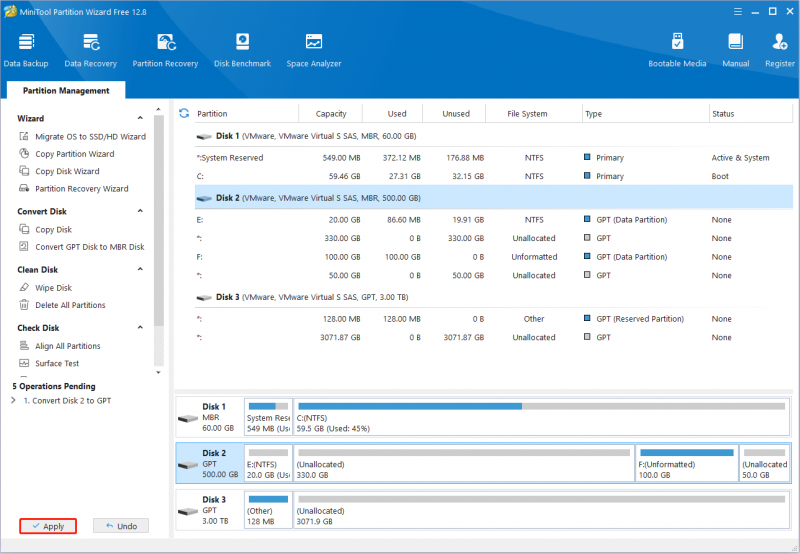The width and height of the screenshot is (800, 554).
Task: Click the Register icon
Action: (780, 49)
